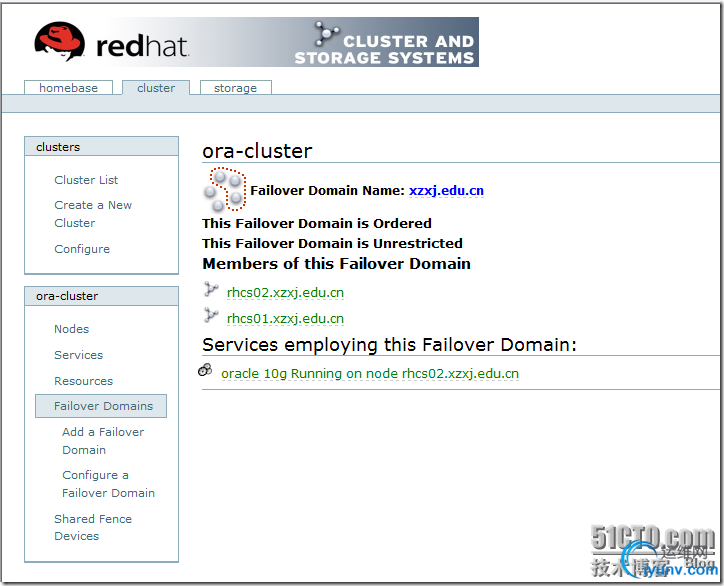The image size is (724, 586).
Task: Click the xzxj.edu.cn failover domain name link
Action: tap(446, 191)
